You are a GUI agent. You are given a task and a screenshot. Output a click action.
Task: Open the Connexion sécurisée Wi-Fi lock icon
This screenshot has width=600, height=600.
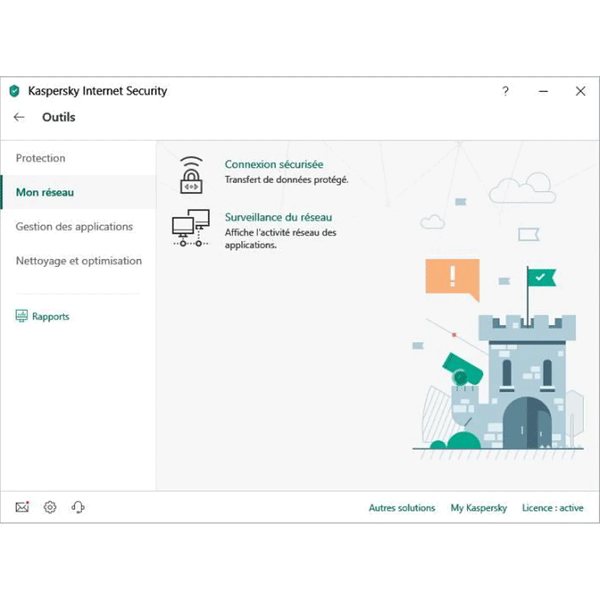tap(191, 174)
